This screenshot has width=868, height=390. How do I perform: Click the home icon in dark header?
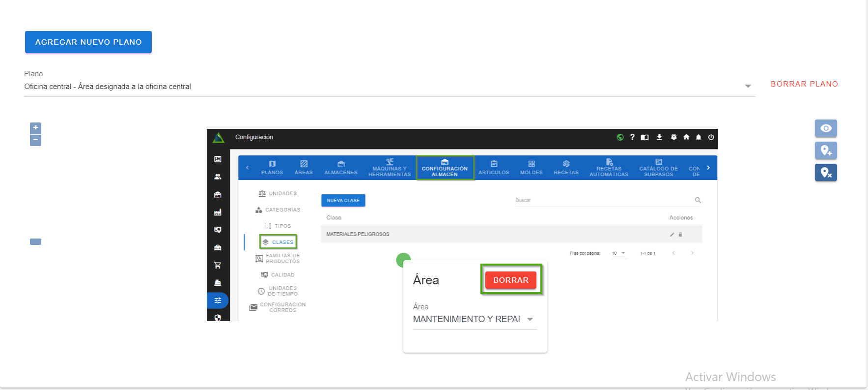click(686, 137)
